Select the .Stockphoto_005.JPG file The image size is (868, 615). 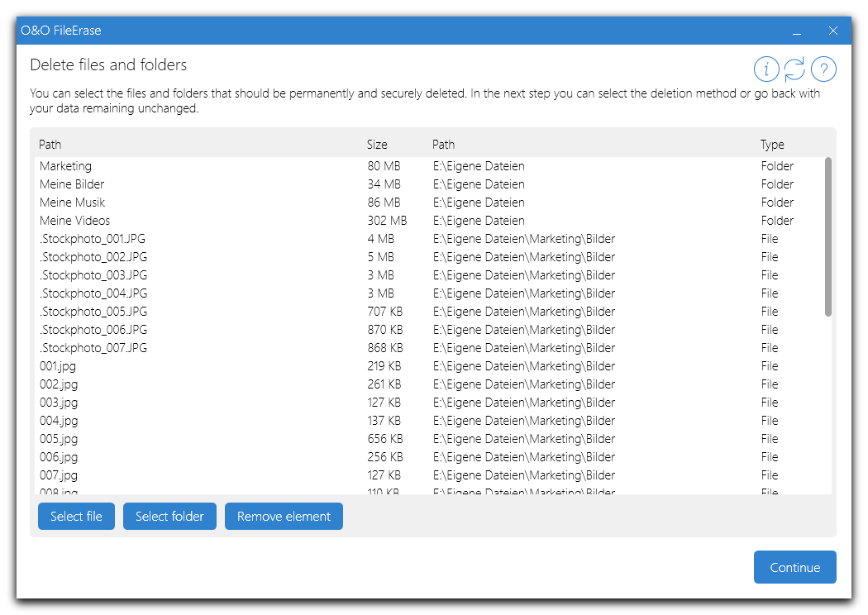pos(93,312)
